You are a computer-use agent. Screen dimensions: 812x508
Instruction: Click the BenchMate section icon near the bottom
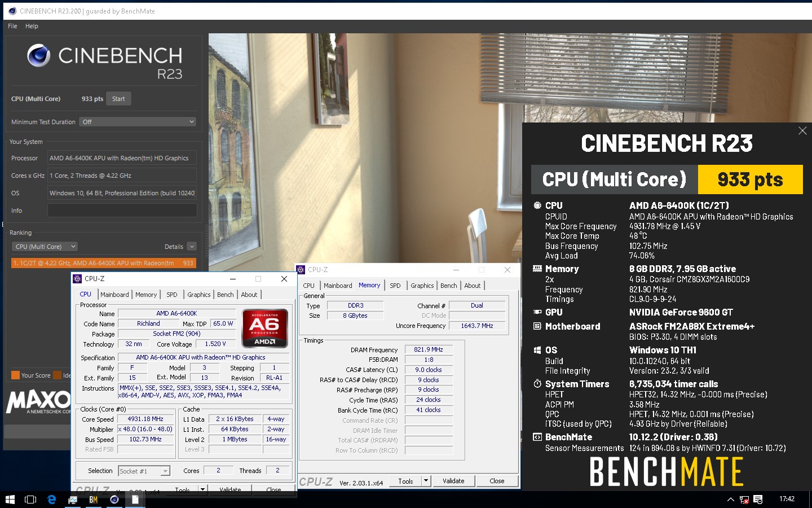point(537,437)
